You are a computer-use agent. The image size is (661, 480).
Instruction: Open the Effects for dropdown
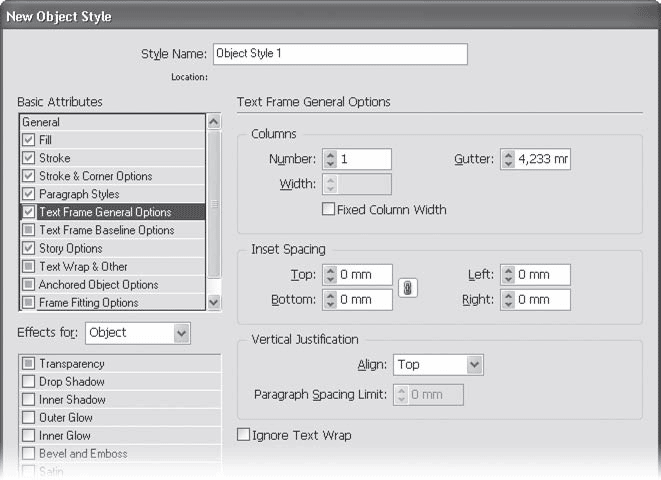[137, 332]
